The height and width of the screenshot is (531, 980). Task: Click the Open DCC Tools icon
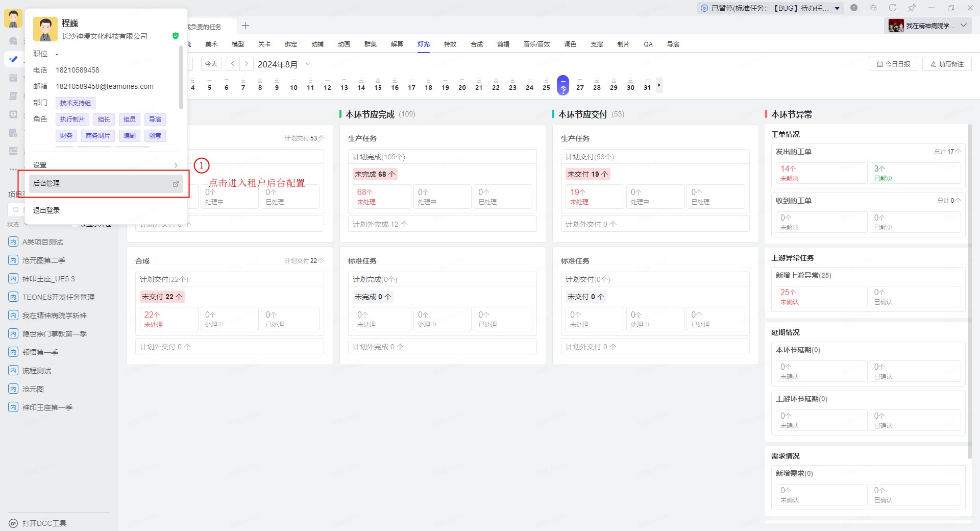click(x=13, y=523)
